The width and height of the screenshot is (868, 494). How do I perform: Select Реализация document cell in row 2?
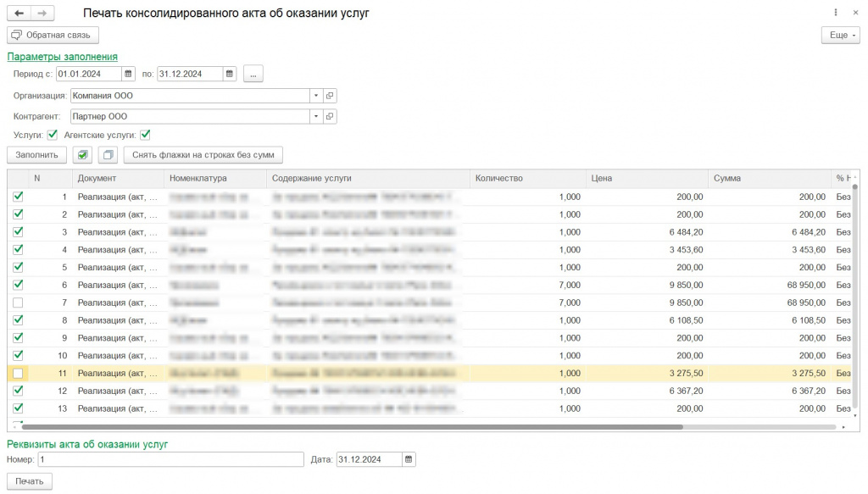pyautogui.click(x=117, y=214)
